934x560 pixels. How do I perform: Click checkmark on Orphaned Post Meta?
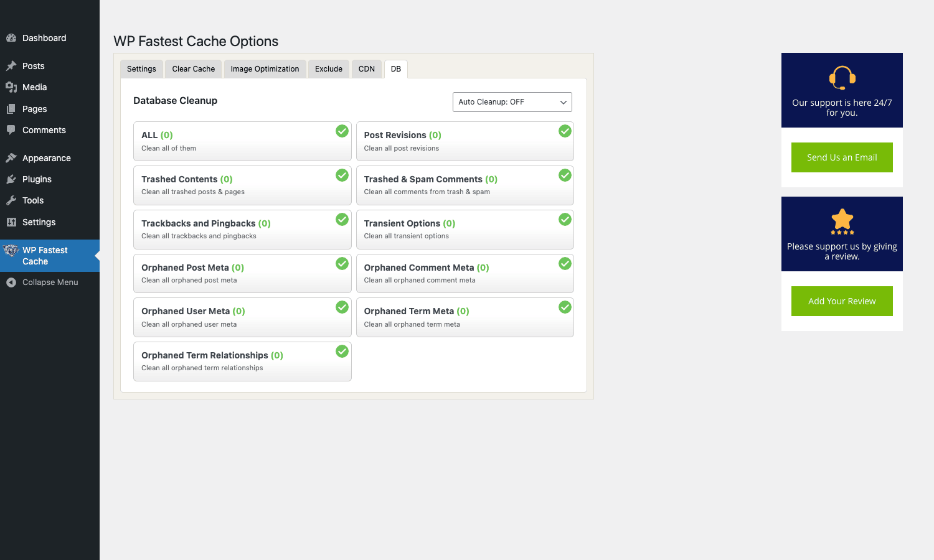point(342,264)
